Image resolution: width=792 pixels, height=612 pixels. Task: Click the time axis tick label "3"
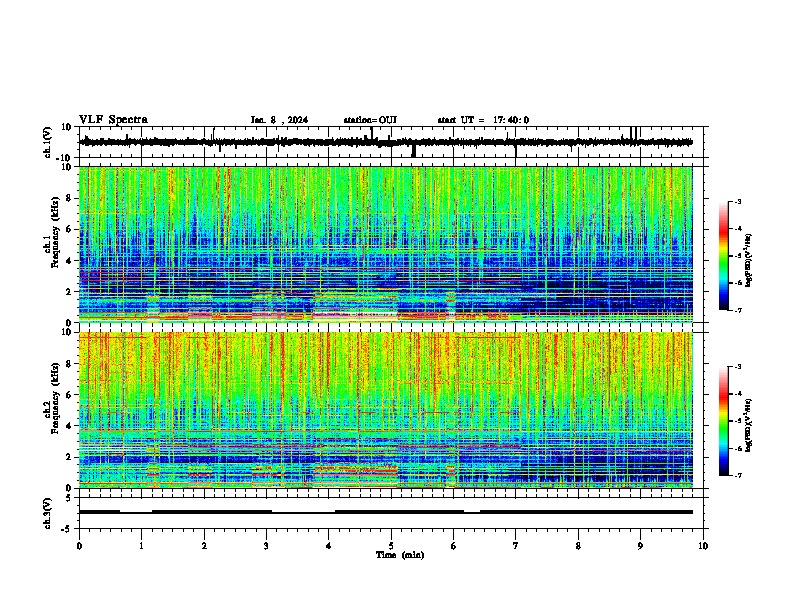click(266, 546)
